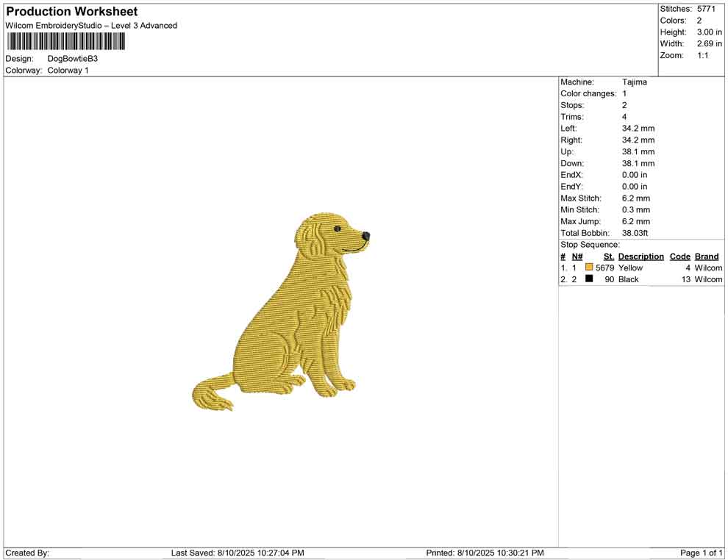Click the Machine value 'Tajima'

coord(635,82)
